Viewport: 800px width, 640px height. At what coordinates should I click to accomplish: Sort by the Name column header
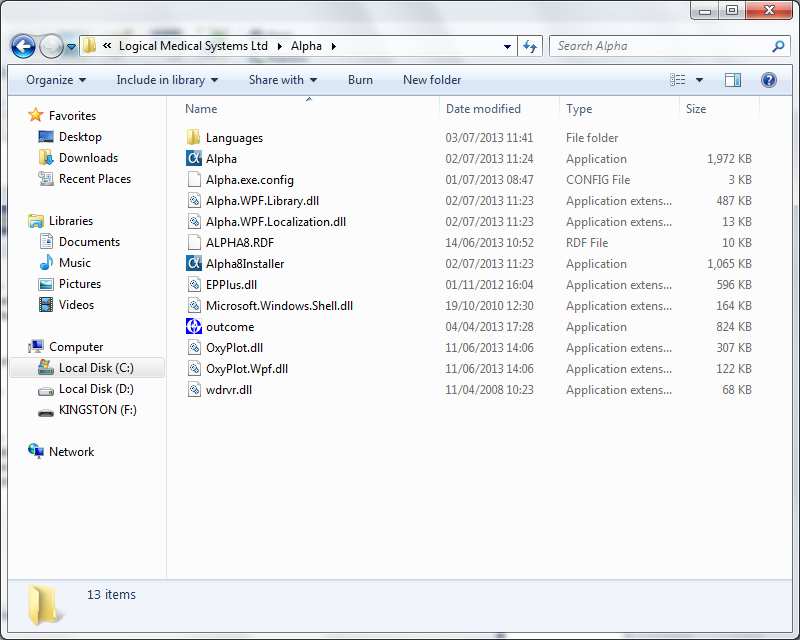(201, 109)
